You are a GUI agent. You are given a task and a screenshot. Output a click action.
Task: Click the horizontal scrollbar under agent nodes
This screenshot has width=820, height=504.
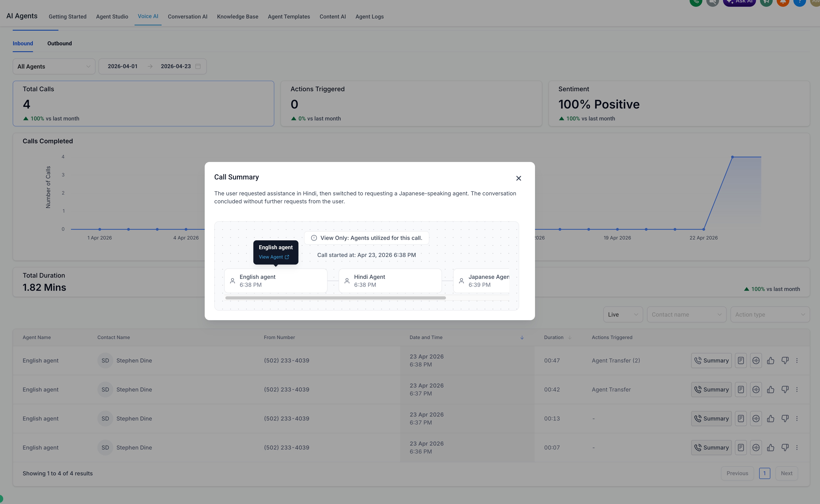(x=335, y=298)
